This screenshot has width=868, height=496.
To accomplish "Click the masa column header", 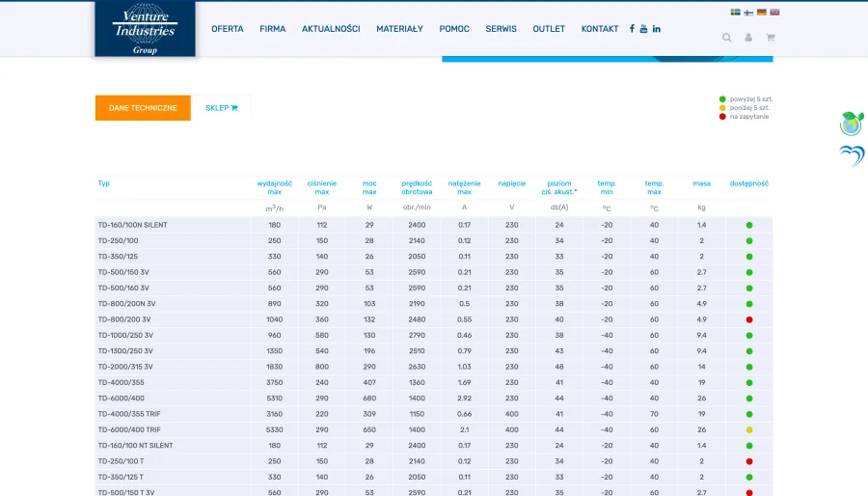I will click(701, 183).
